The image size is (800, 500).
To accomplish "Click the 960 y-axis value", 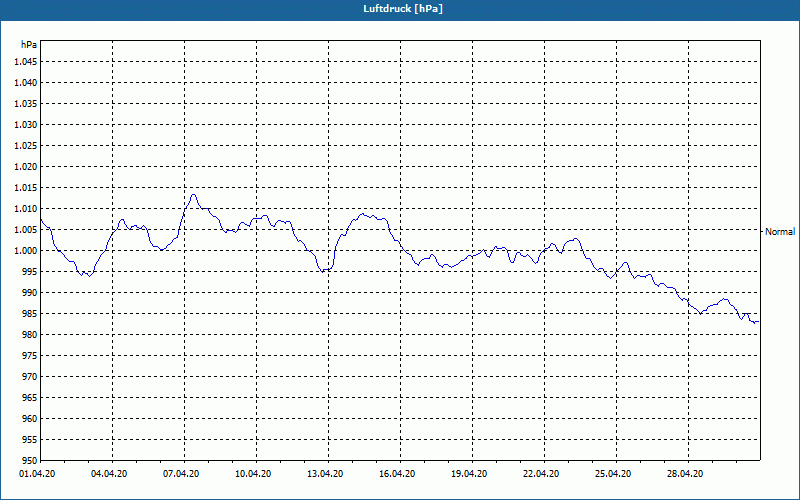I will click(30, 418).
